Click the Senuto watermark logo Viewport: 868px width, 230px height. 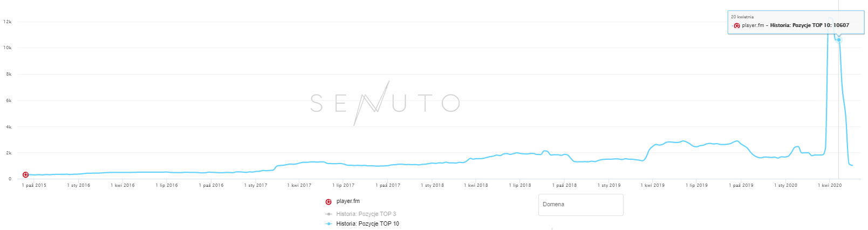click(x=385, y=103)
